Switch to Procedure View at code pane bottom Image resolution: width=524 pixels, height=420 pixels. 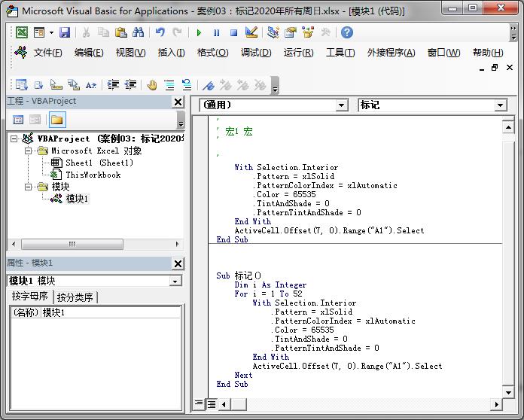pyautogui.click(x=199, y=403)
